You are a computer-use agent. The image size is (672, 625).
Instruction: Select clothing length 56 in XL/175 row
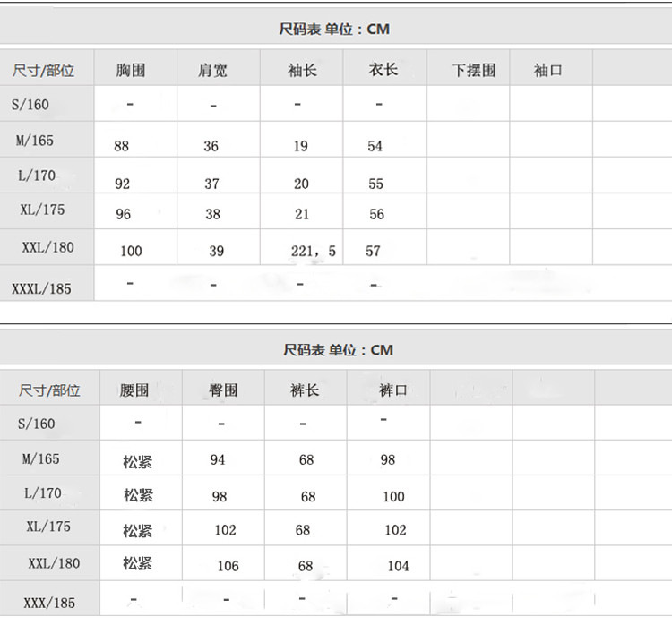[x=376, y=214]
